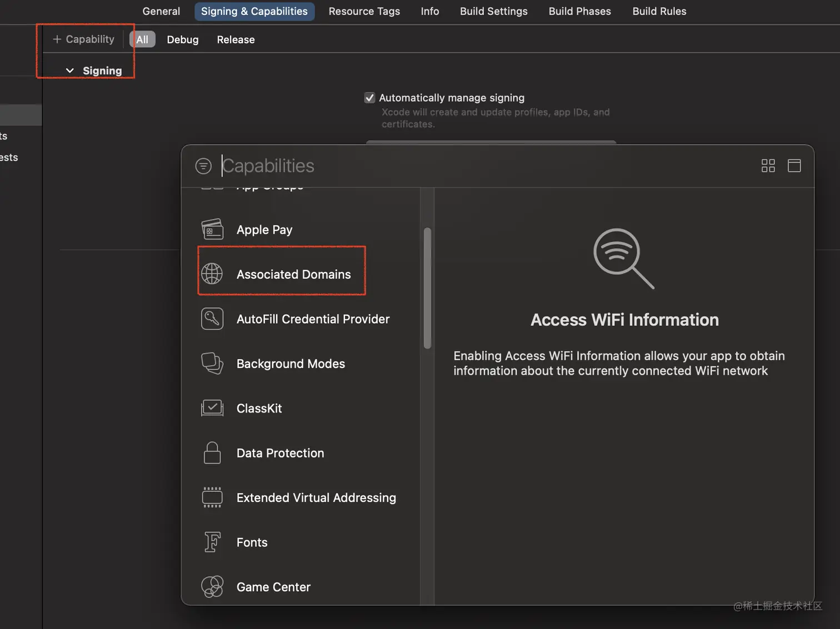Open the Build Rules tab
Screen dimensions: 840x629
point(659,11)
